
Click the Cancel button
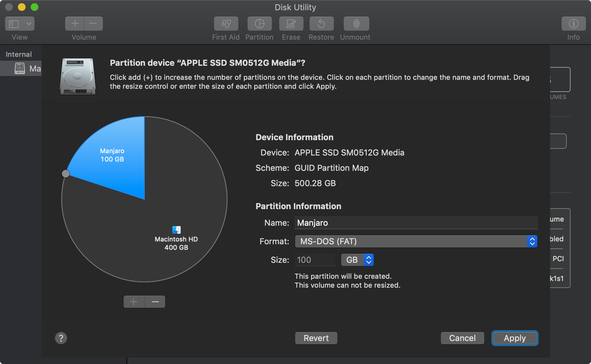point(462,338)
